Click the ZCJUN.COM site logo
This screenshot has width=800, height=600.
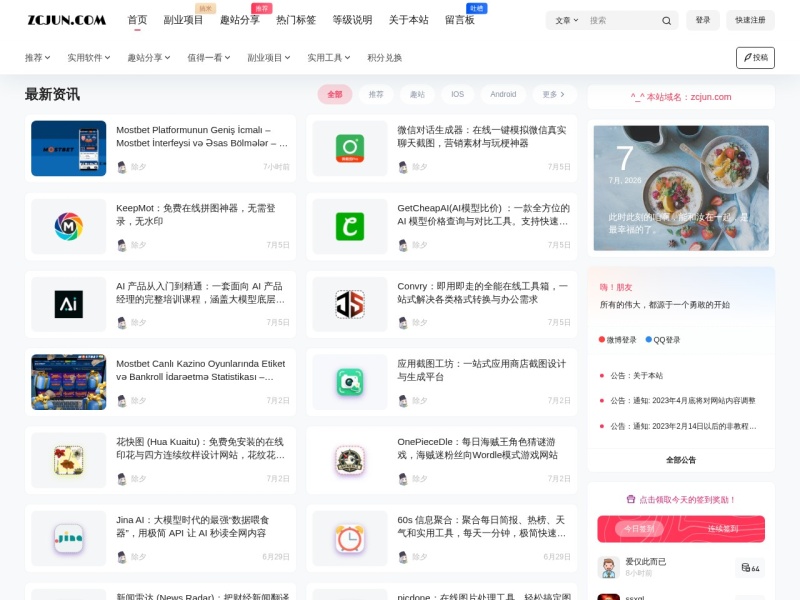66,20
